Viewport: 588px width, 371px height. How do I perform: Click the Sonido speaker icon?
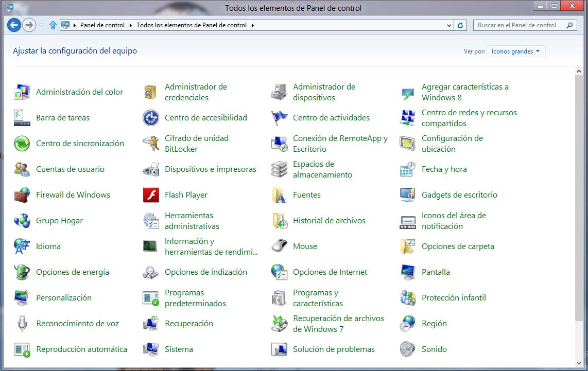pyautogui.click(x=407, y=349)
